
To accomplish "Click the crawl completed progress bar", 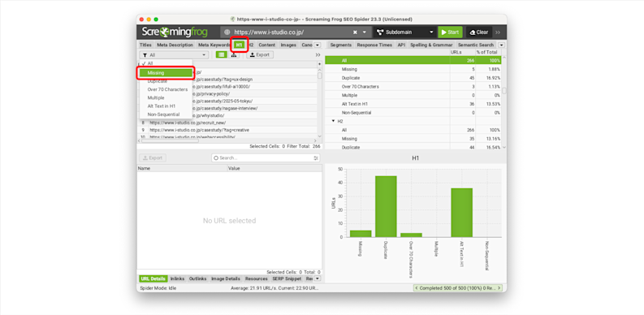I will pos(458,288).
